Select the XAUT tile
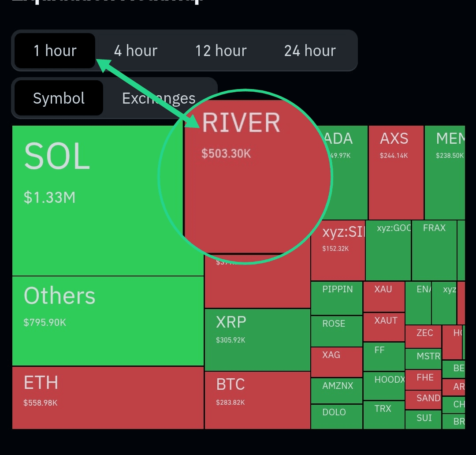 (x=384, y=327)
